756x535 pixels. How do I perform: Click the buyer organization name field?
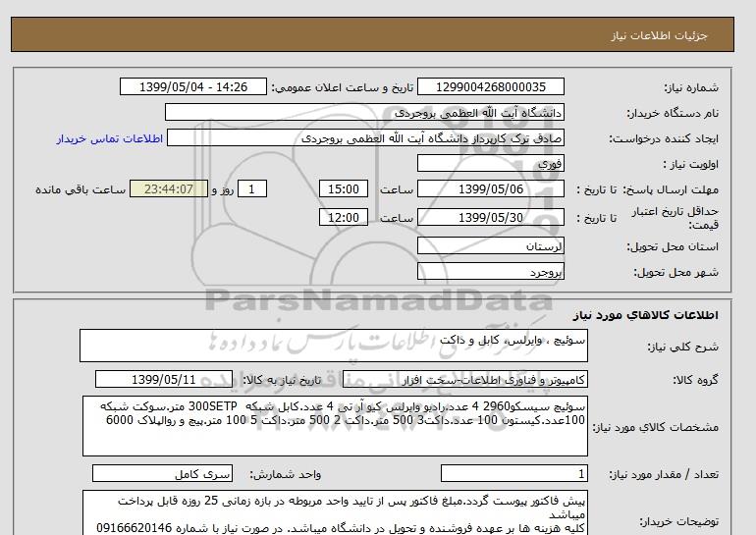[x=364, y=113]
